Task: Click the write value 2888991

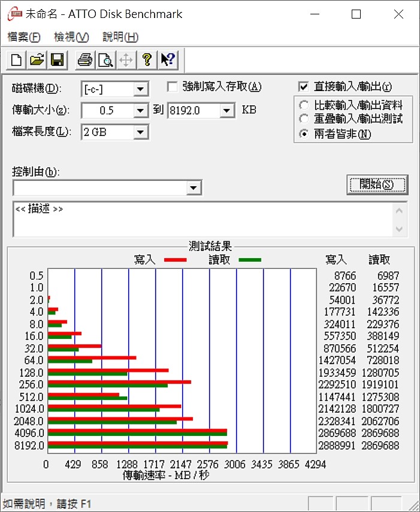Action: pos(337,446)
